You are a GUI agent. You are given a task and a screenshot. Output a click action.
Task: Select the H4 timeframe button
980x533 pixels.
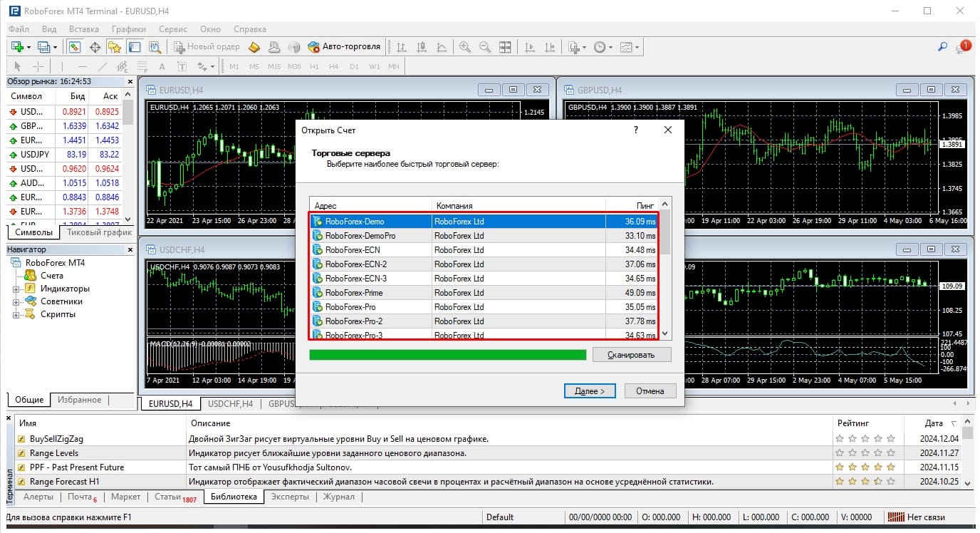click(333, 66)
